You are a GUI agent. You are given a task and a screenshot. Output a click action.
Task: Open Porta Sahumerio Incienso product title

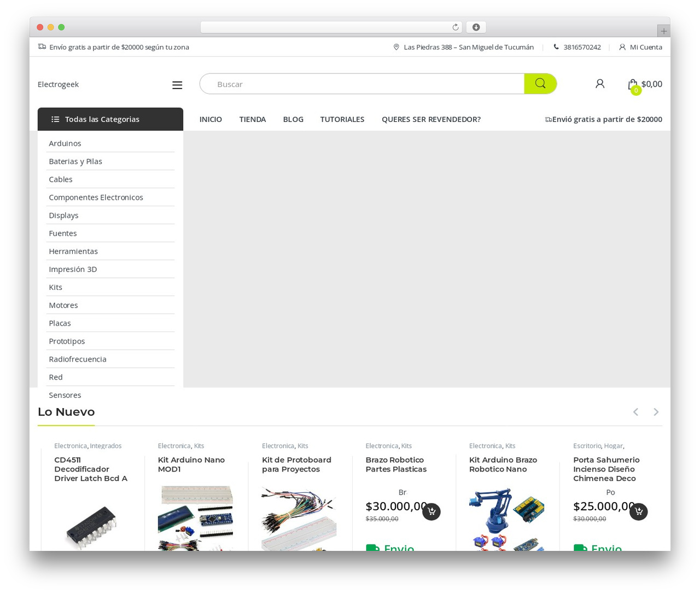(x=606, y=469)
